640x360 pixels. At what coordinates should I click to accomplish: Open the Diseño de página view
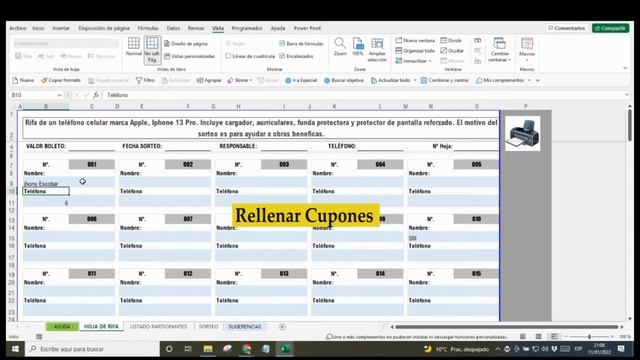pyautogui.click(x=186, y=43)
